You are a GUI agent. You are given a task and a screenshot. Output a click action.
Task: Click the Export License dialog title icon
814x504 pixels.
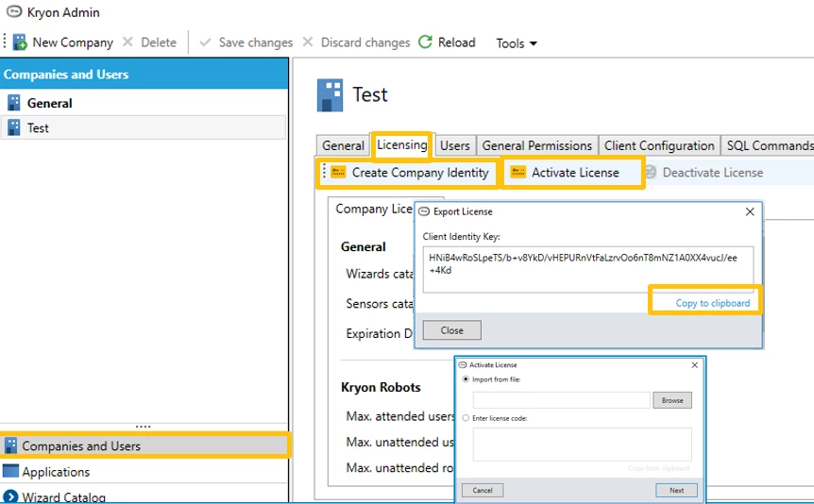[x=424, y=211]
